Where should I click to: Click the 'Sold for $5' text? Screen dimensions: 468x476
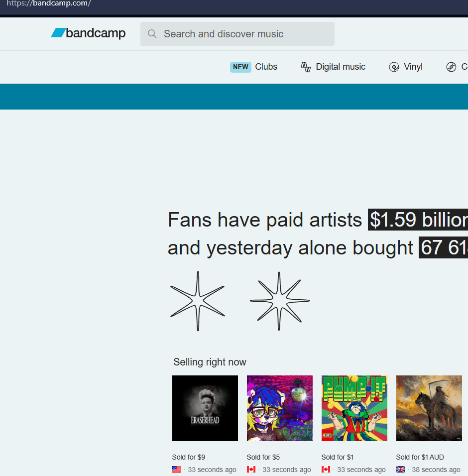click(x=263, y=457)
